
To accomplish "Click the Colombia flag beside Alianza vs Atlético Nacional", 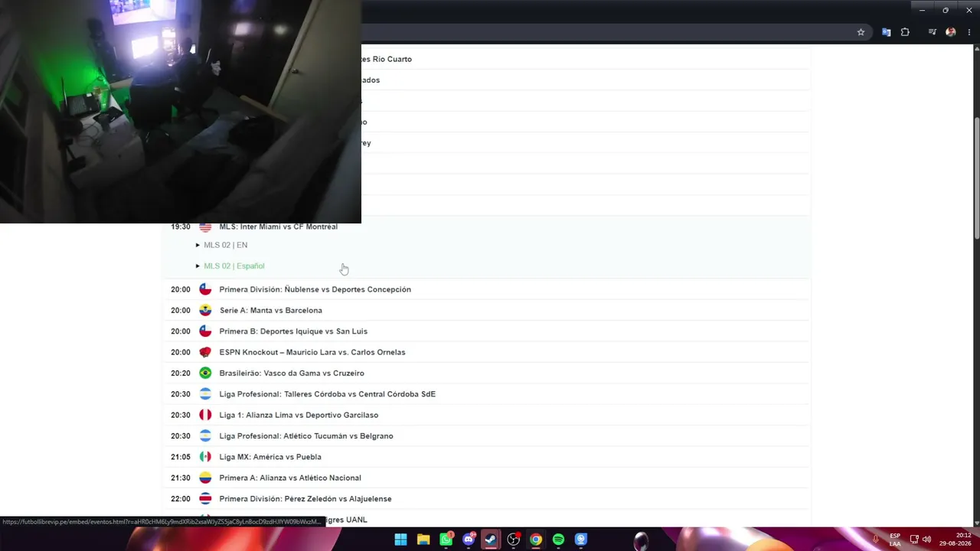I will (x=205, y=478).
